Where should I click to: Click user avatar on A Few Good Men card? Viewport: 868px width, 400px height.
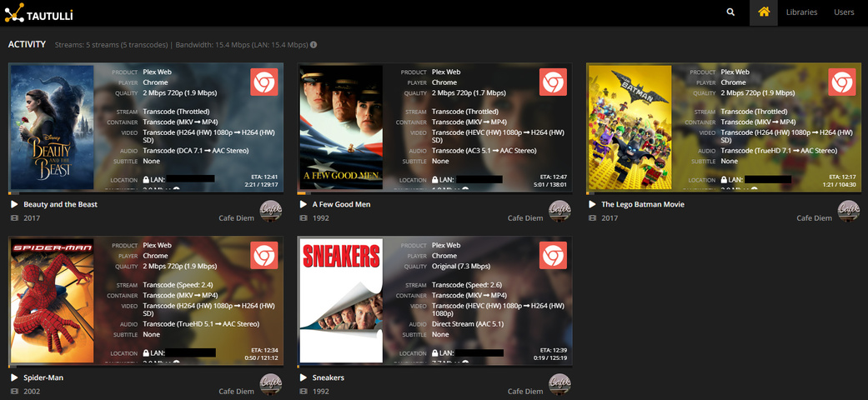559,211
